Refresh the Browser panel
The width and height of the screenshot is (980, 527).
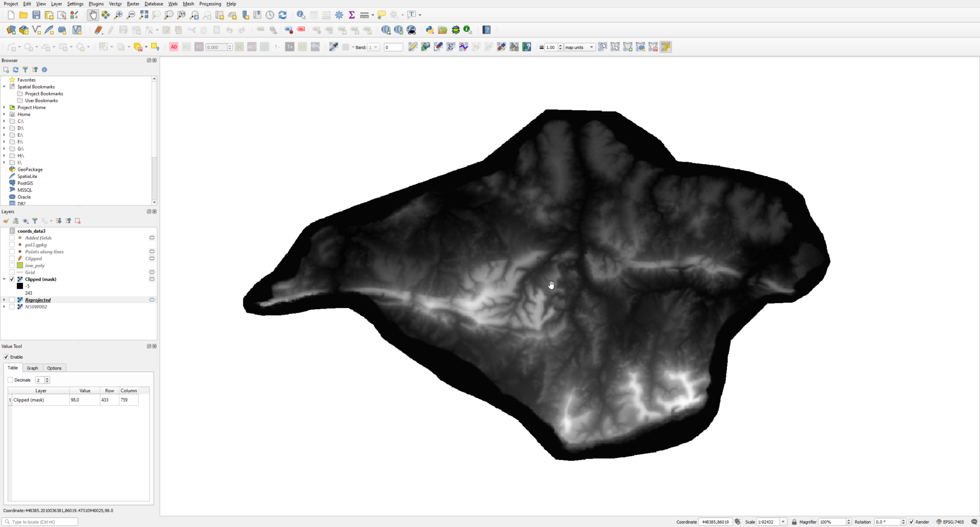click(x=16, y=69)
